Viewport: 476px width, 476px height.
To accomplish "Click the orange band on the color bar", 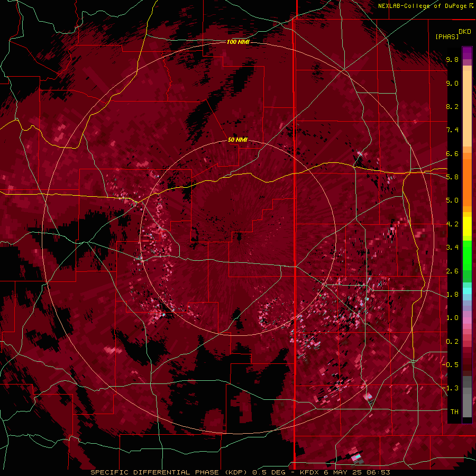I will click(467, 179).
